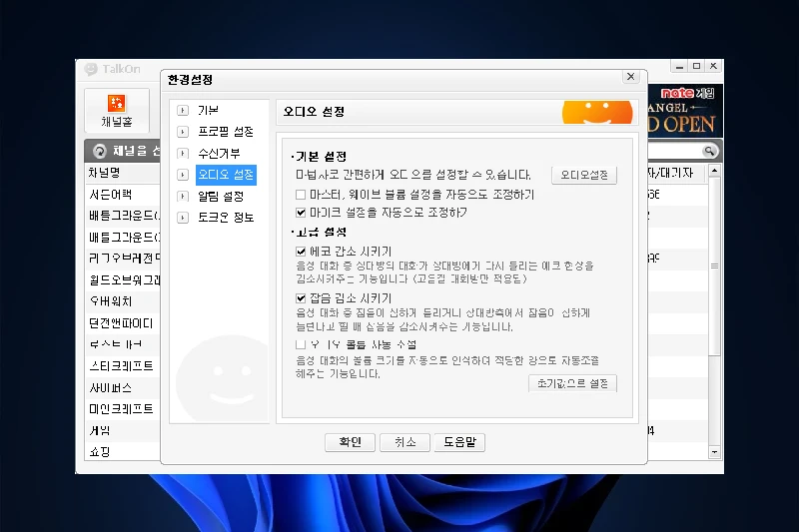
Task: Confirm settings with 확인 button
Action: pos(351,442)
